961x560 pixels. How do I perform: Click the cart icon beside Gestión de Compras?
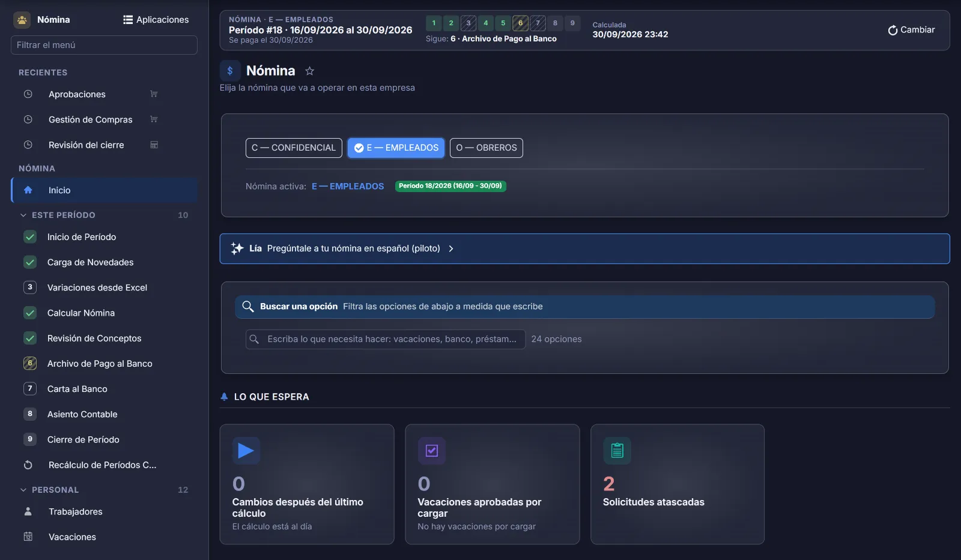click(154, 119)
